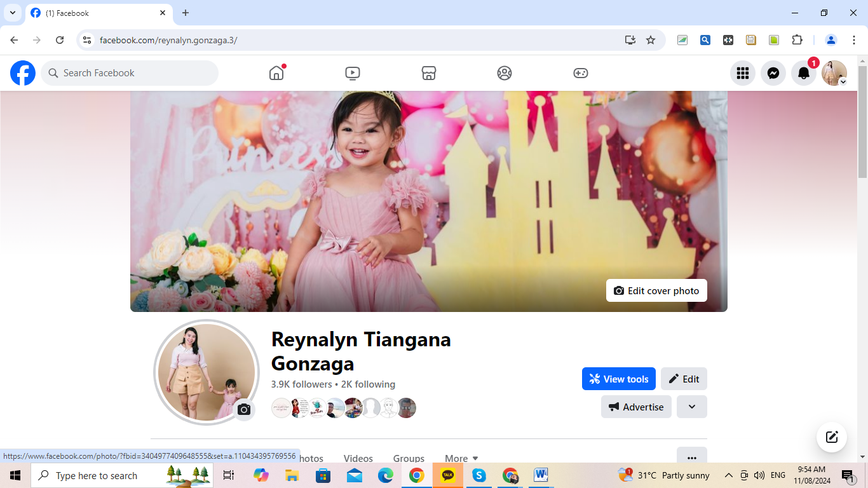868x488 pixels.
Task: Open the Chrome Extensions puzzle icon
Action: tap(797, 40)
